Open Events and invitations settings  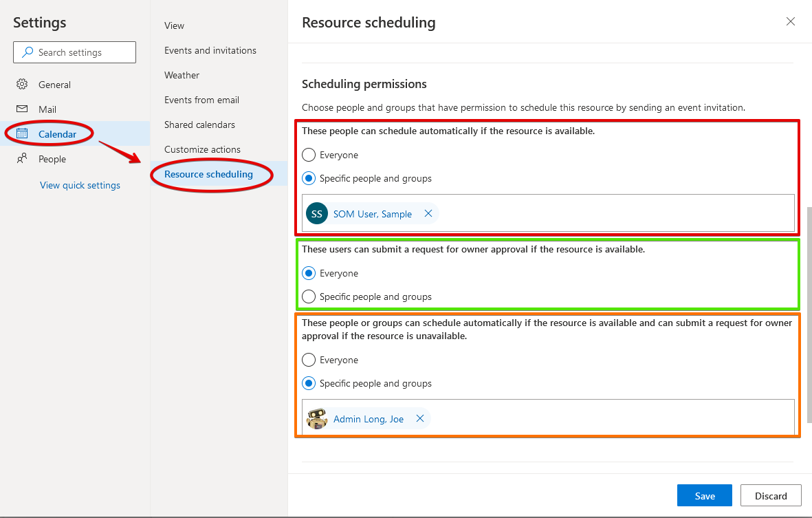[210, 50]
